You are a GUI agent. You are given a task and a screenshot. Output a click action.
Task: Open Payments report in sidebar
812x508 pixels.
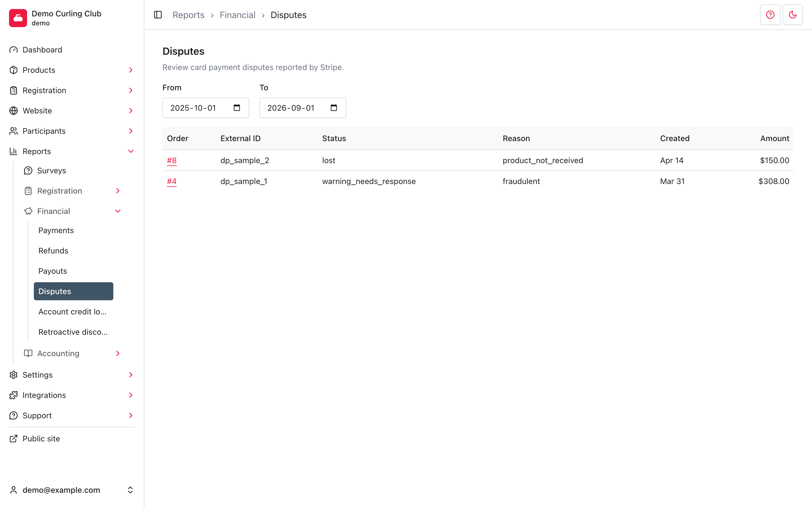pos(74,231)
